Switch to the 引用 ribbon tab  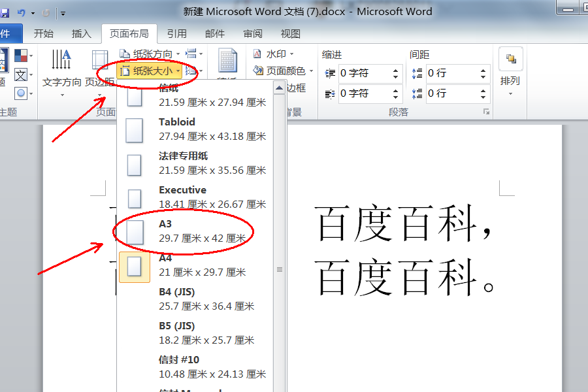coord(176,34)
